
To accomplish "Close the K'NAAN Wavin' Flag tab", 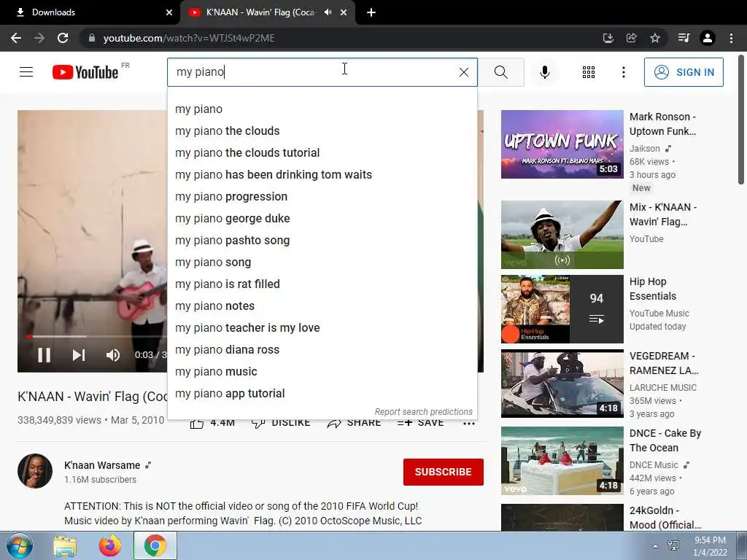I will tap(344, 12).
